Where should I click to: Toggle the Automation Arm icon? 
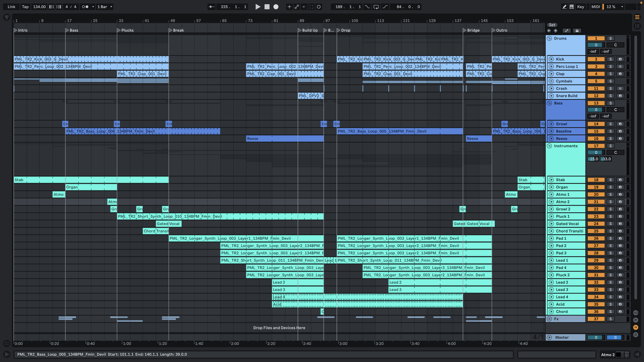(x=297, y=7)
